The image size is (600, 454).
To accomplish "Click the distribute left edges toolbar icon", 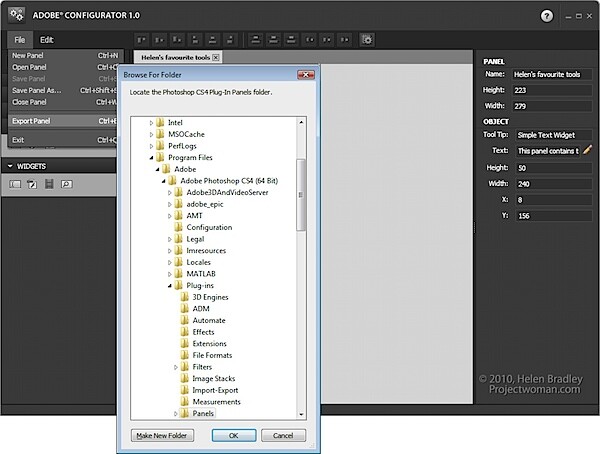I will click(310, 39).
